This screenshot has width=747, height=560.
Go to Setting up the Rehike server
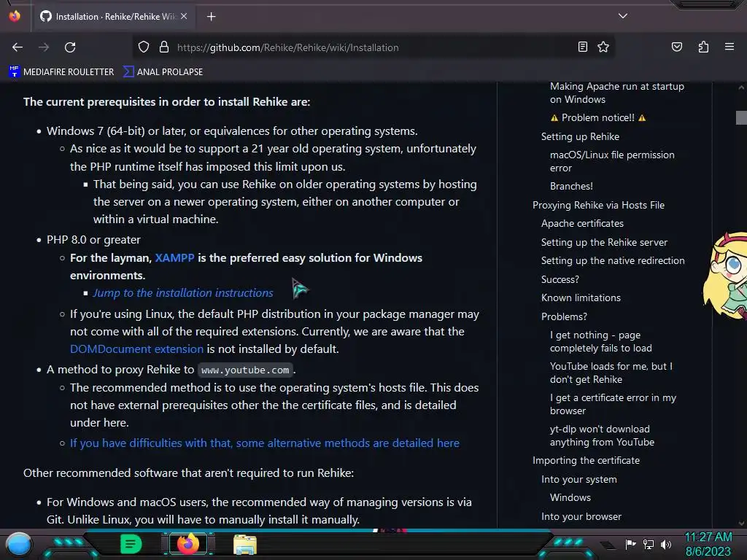[604, 242]
